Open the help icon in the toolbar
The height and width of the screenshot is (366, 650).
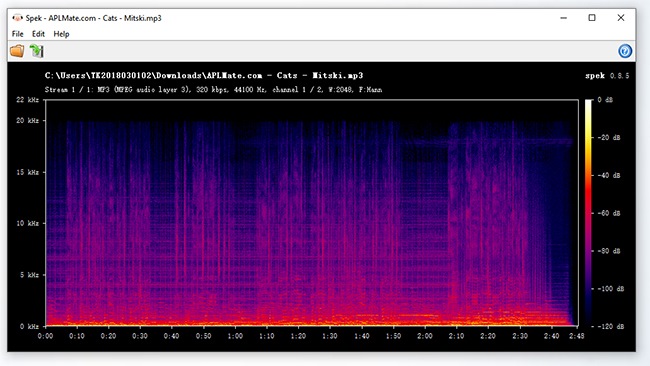click(x=625, y=51)
